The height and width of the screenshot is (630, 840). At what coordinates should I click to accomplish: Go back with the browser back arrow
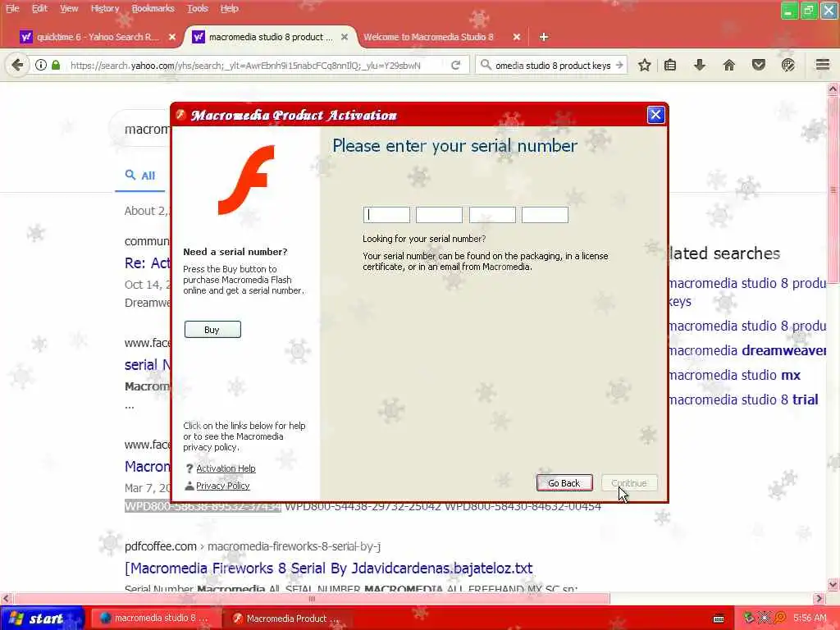click(x=17, y=66)
